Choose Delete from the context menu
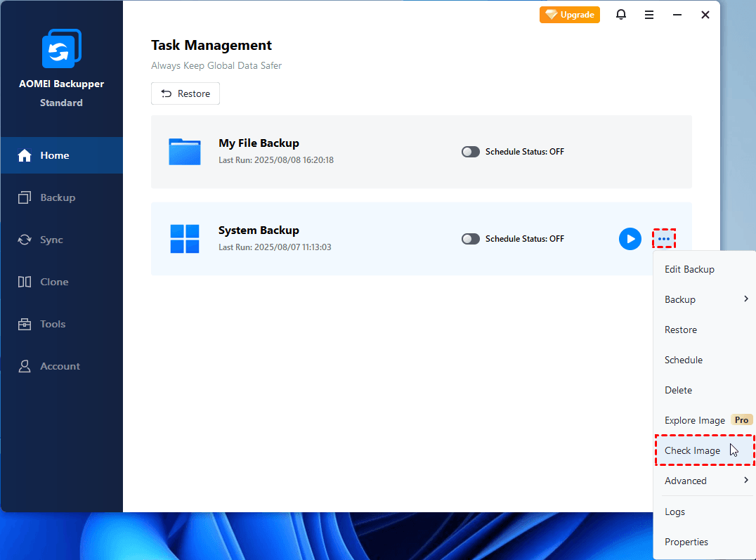The width and height of the screenshot is (756, 560). 705,390
